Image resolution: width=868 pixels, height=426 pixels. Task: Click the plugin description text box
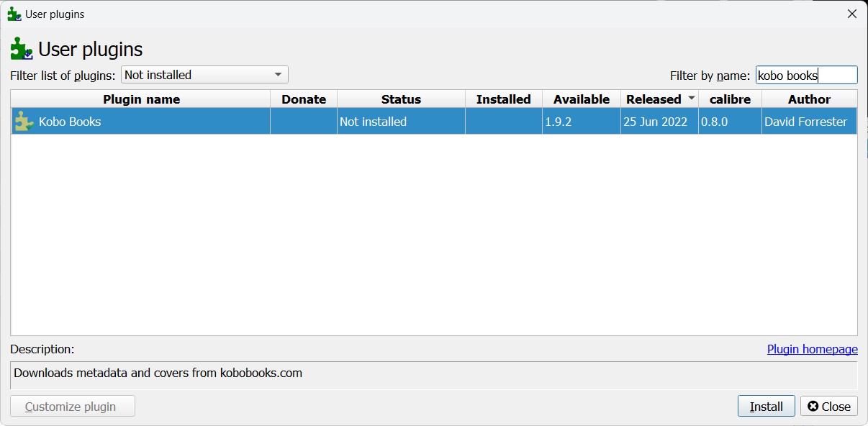(x=434, y=375)
